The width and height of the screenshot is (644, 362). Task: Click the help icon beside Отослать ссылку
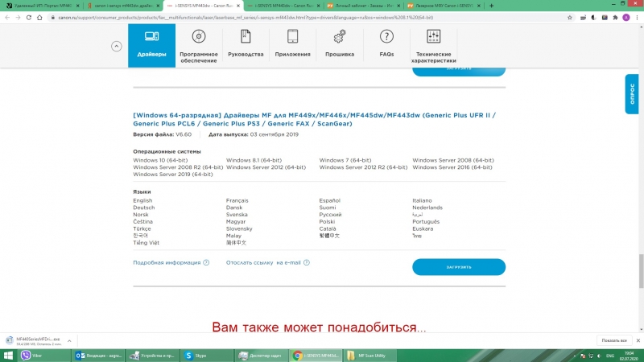point(308,262)
